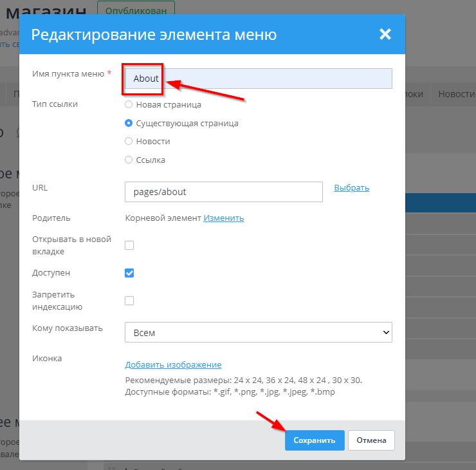This screenshot has width=476, height=470.
Task: Select the "Новая страница" radio option
Action: pyautogui.click(x=129, y=104)
